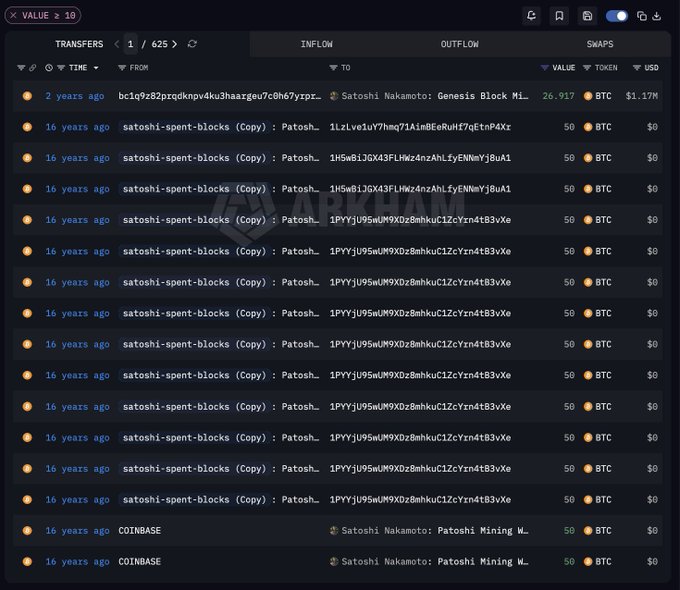
Task: Click the alert bell icon
Action: [531, 16]
